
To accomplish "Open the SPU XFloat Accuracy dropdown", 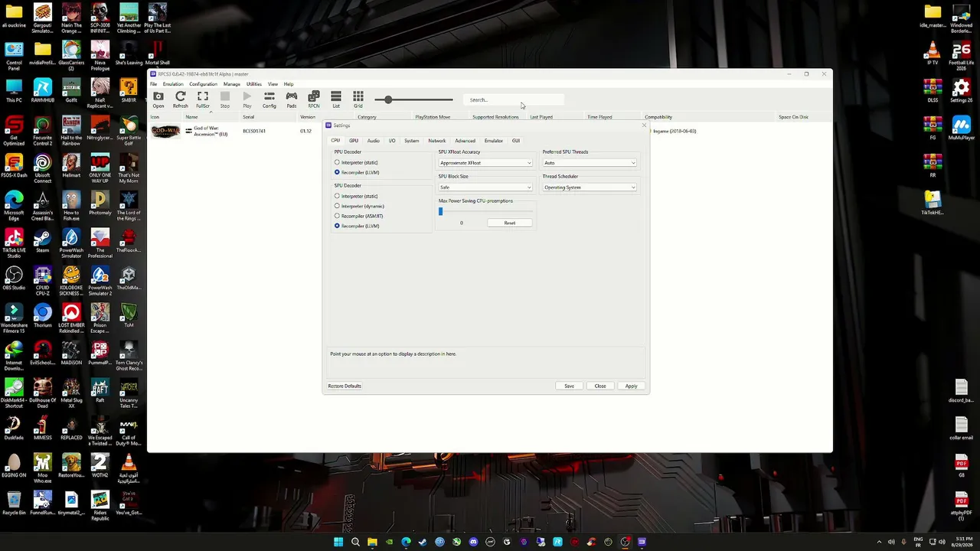I will pos(485,163).
